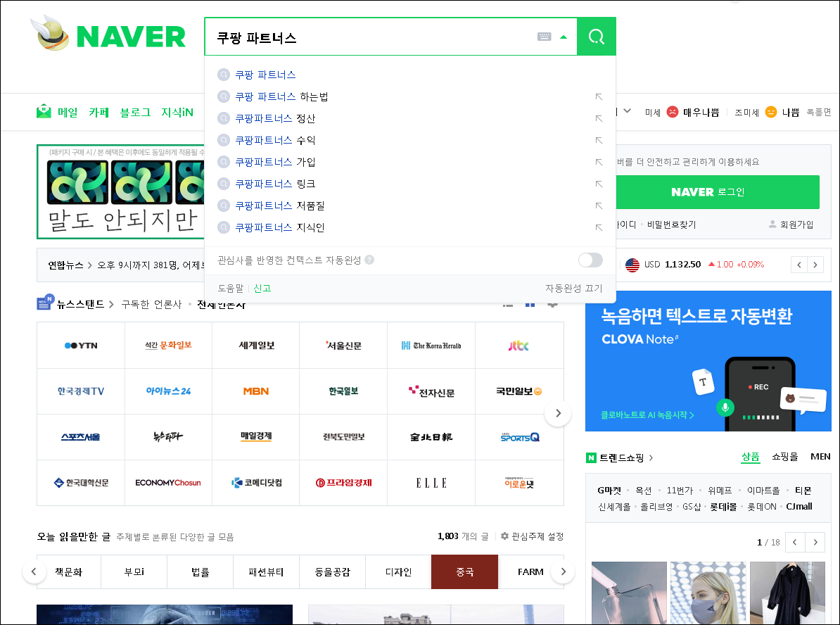Go to next newsstand page arrow
The height and width of the screenshot is (625, 840).
tap(558, 413)
